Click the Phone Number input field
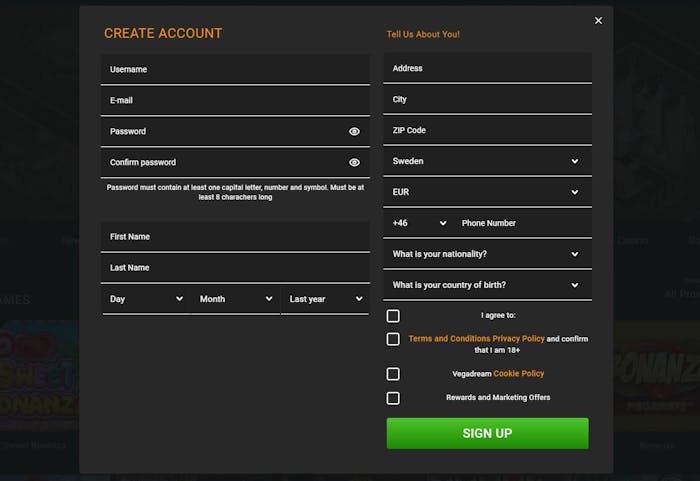The height and width of the screenshot is (481, 700). 523,223
